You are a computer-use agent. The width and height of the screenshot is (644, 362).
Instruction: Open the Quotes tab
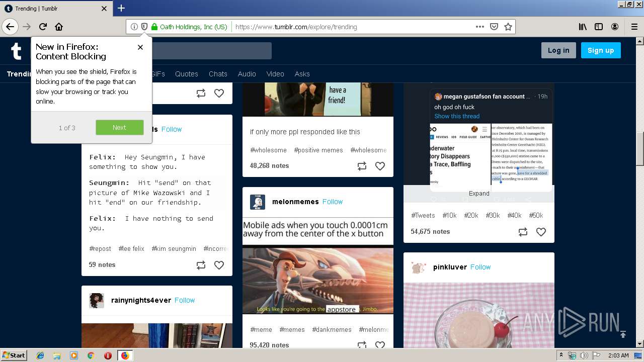tap(187, 74)
